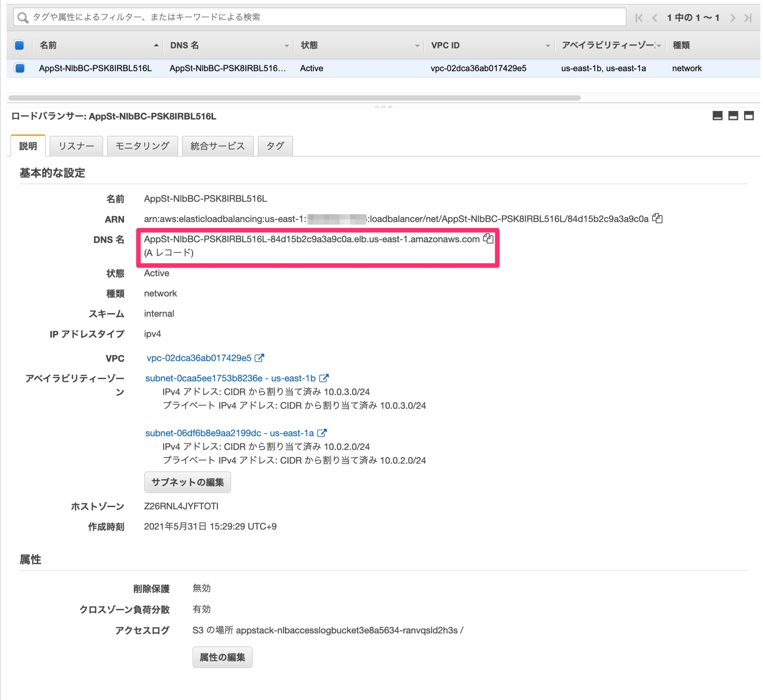The height and width of the screenshot is (700, 763).
Task: Copy the DNS name via its copy icon
Action: 488,239
